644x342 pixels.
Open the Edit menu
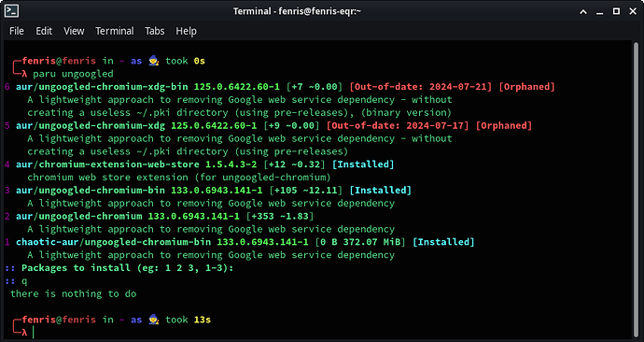point(44,31)
